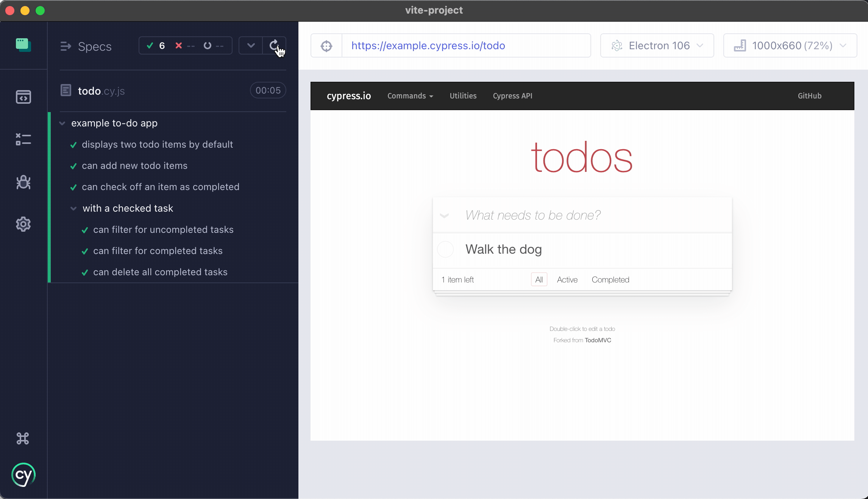The width and height of the screenshot is (868, 499).
Task: Open the 1000x660 viewport size dropdown
Action: pos(790,46)
